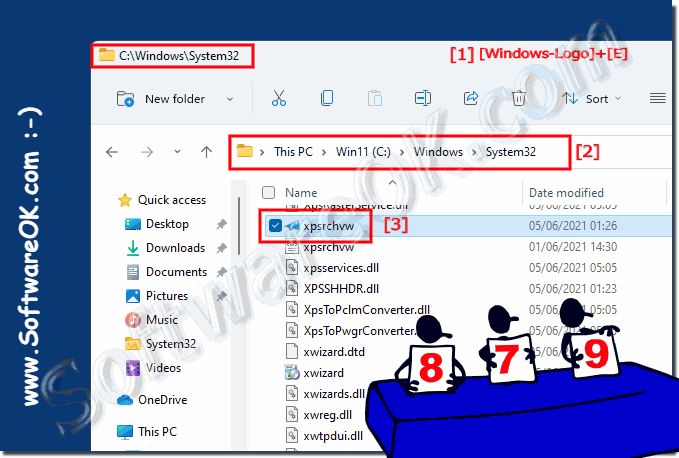This screenshot has height=458, width=679.
Task: Click the Cut scissors icon
Action: pos(279,98)
